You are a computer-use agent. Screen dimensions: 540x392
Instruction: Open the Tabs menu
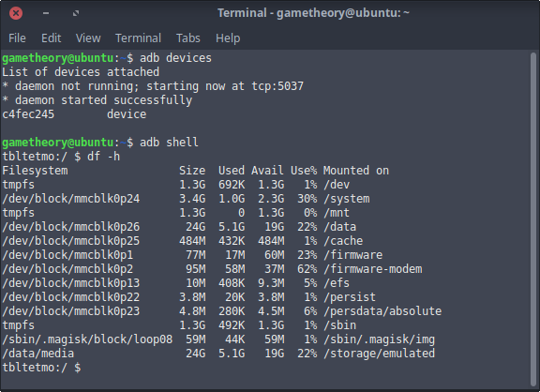(x=188, y=38)
